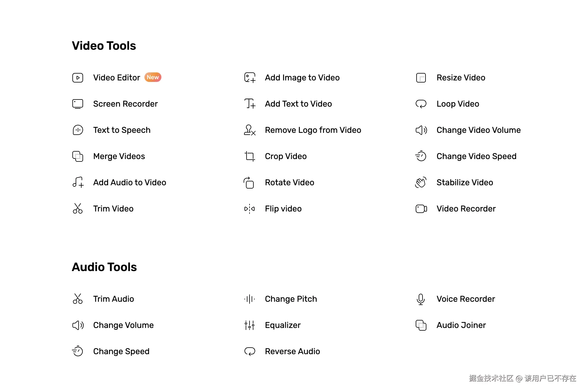Click the Video Editor play icon
This screenshot has height=392, width=586.
[x=78, y=78]
